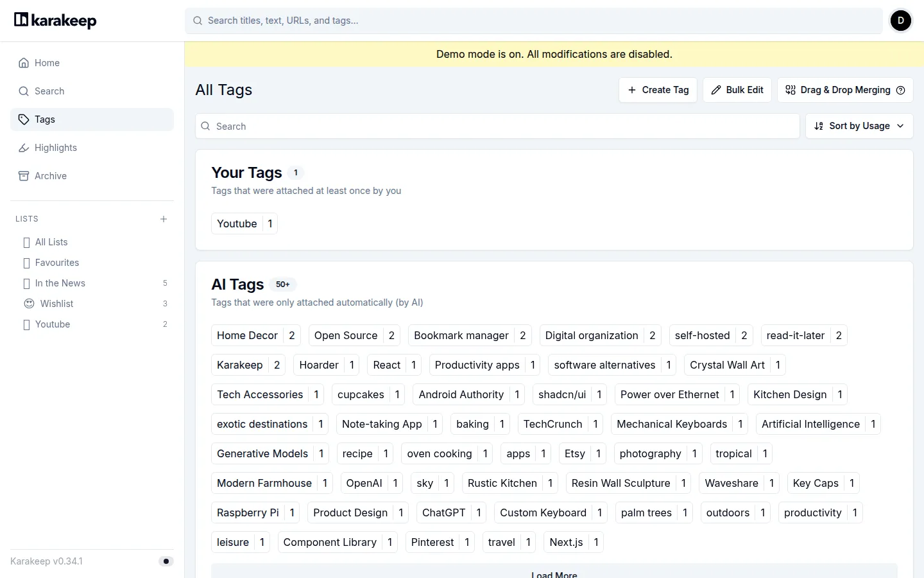Click the Home house icon
Viewport: 924px width, 578px height.
click(x=24, y=63)
